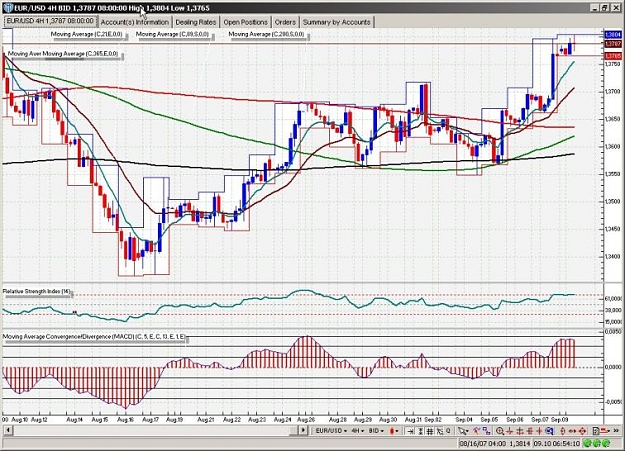Image resolution: width=625 pixels, height=451 pixels.
Task: Click the first red crosshair after the magnifier
Action: click(x=509, y=431)
